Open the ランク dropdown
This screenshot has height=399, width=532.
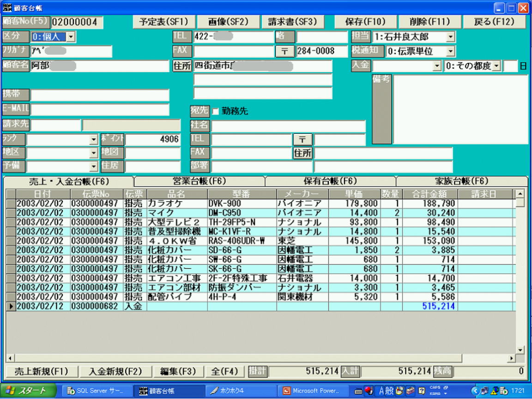coord(93,139)
